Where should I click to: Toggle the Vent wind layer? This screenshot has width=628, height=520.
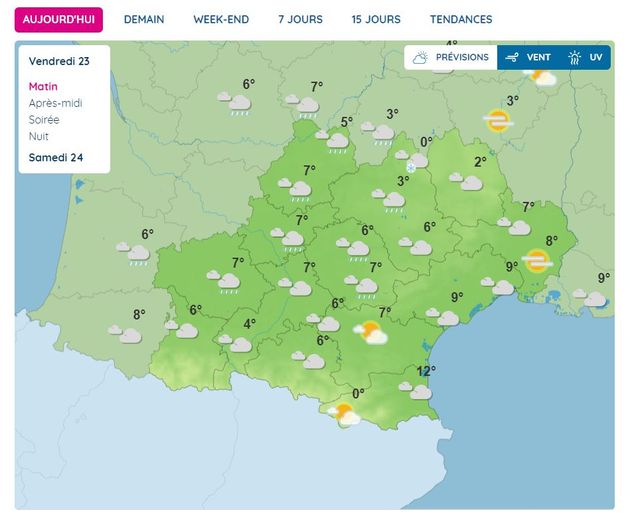coord(529,58)
